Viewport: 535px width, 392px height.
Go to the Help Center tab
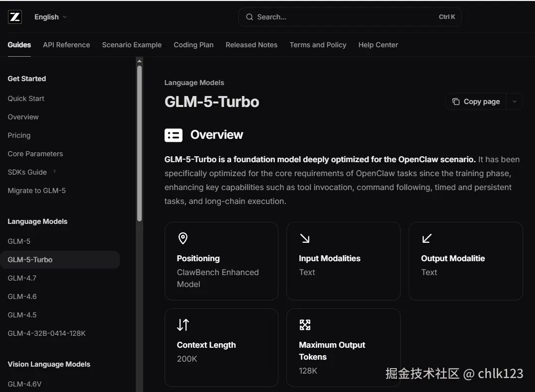[x=378, y=45]
